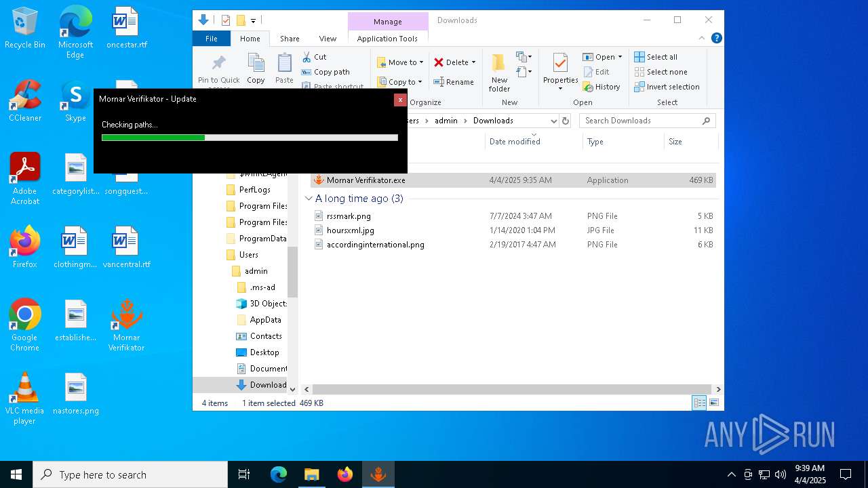Screen dimensions: 868x488
Task: Click Pin to Quick access in ribbon
Action: (x=218, y=71)
